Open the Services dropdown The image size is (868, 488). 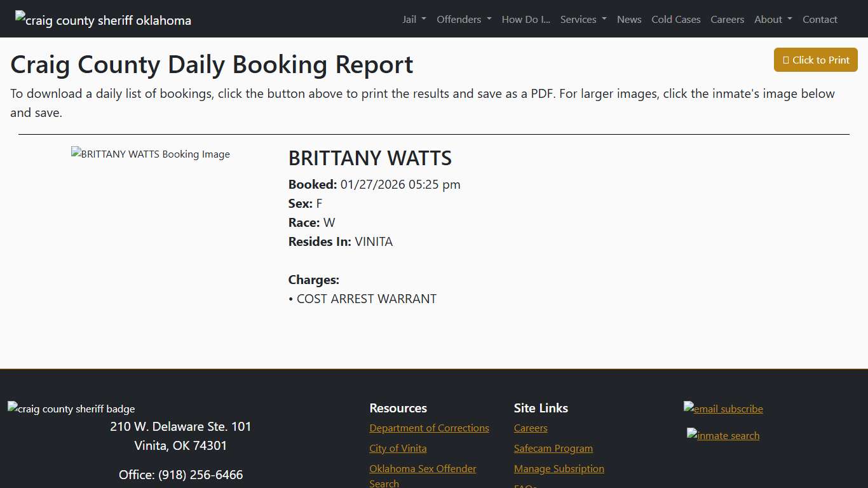(582, 19)
